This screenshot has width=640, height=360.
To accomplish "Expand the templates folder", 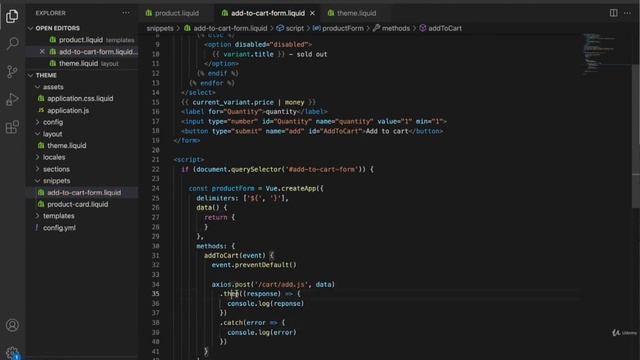I will (58, 216).
